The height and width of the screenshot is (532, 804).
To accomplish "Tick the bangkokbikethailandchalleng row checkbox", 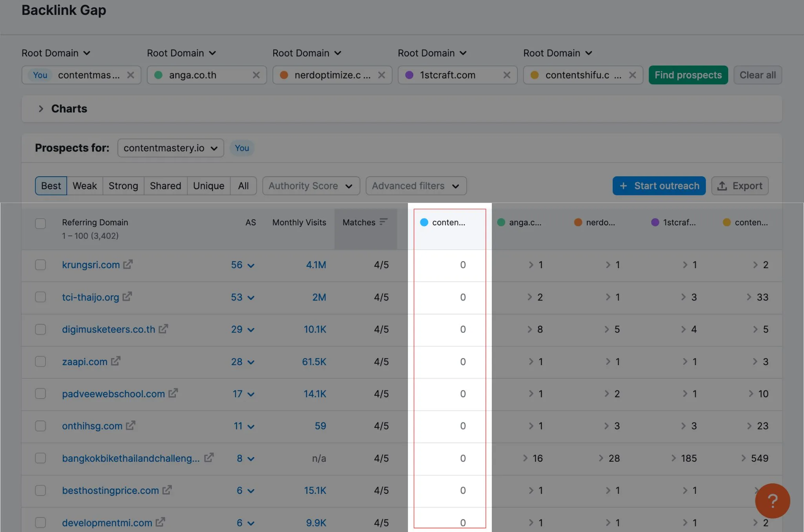I will tap(40, 458).
